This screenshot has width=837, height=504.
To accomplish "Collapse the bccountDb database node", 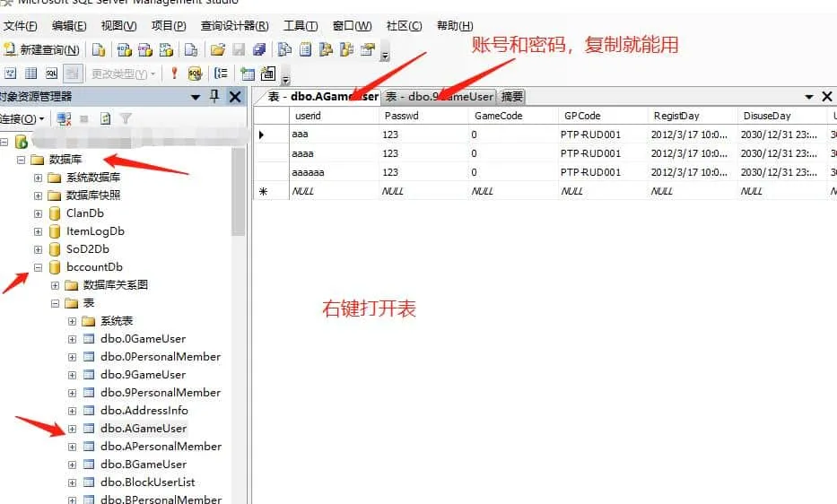I will coord(38,267).
